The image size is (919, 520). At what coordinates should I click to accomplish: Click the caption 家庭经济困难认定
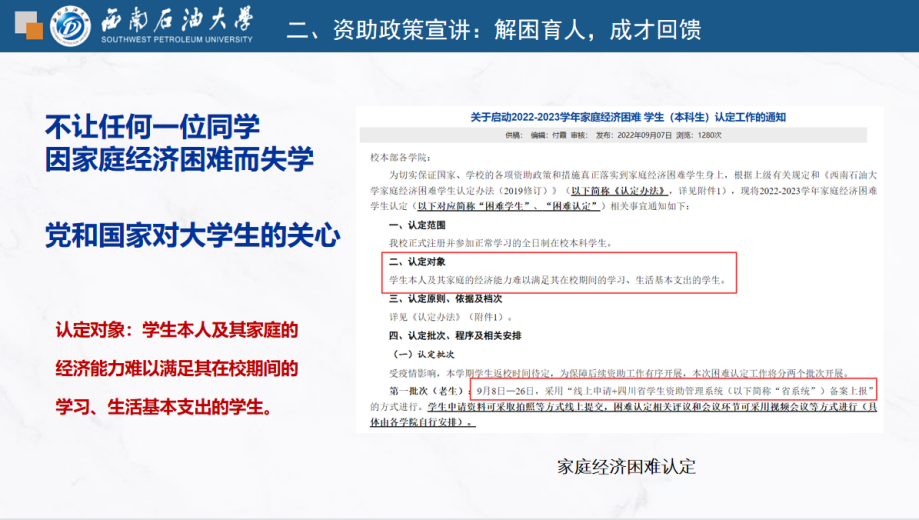626,466
